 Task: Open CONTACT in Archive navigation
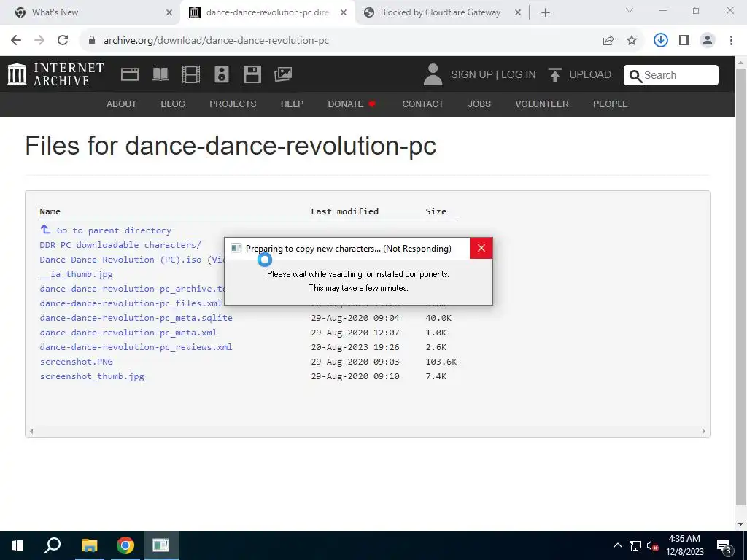(x=422, y=104)
